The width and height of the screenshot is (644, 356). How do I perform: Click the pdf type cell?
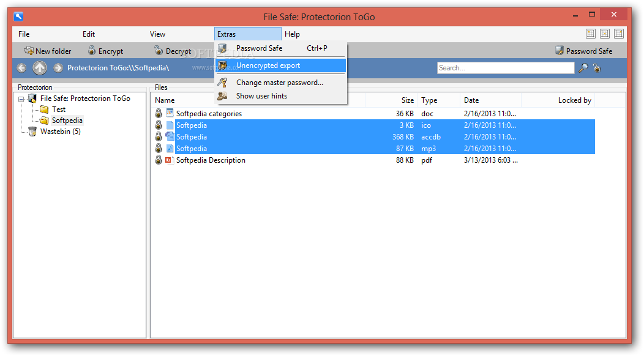pyautogui.click(x=427, y=160)
